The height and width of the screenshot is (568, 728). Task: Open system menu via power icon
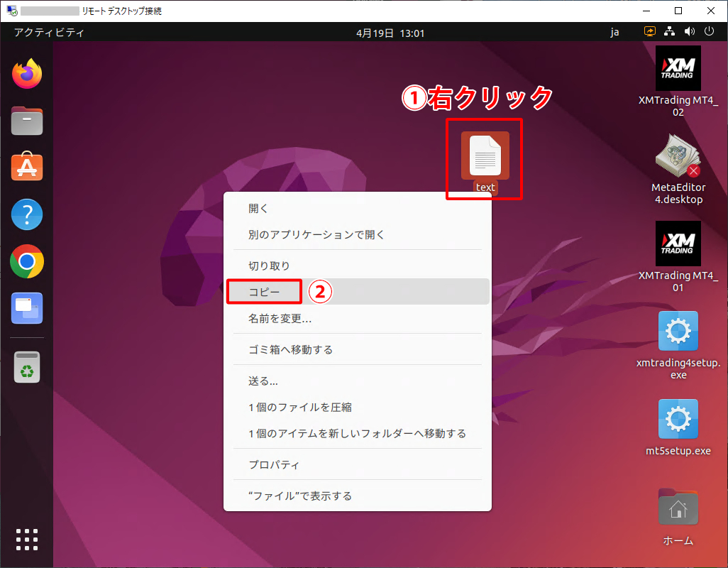pos(708,32)
